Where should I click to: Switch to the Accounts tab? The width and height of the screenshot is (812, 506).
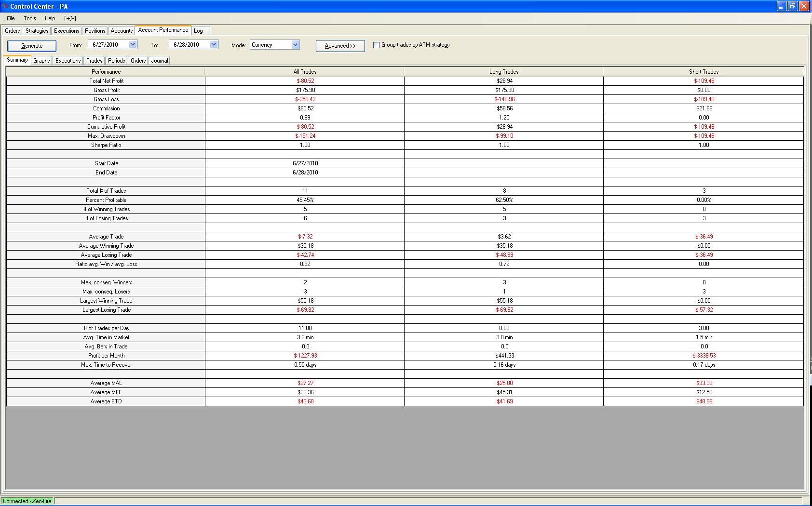click(x=122, y=31)
